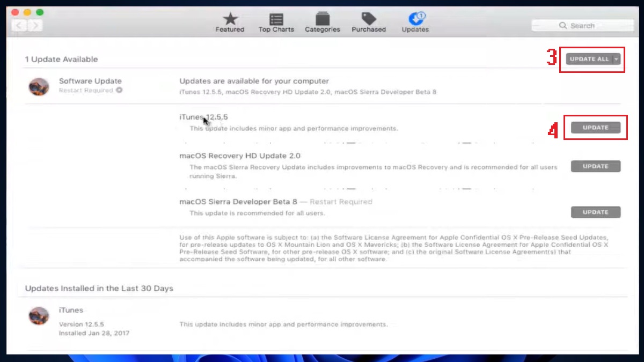Expand the Update All dropdown arrow

(615, 59)
